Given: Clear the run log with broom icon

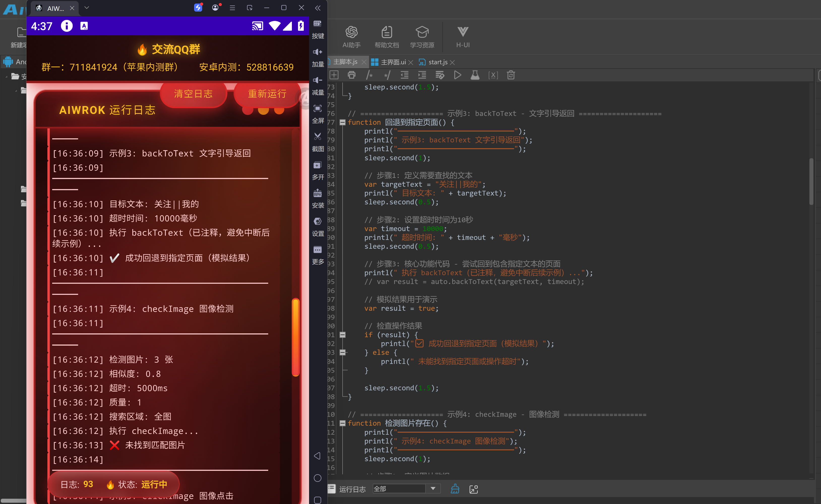Looking at the screenshot, I should click(x=455, y=489).
